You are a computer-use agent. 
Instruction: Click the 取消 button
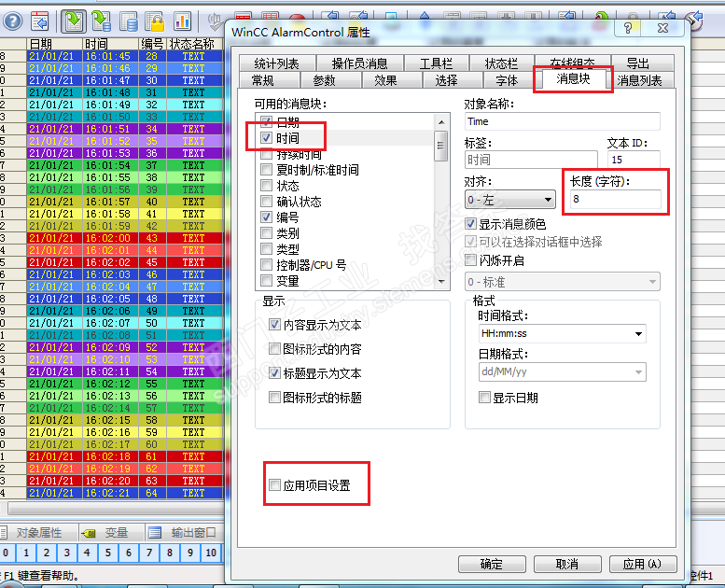click(x=567, y=564)
